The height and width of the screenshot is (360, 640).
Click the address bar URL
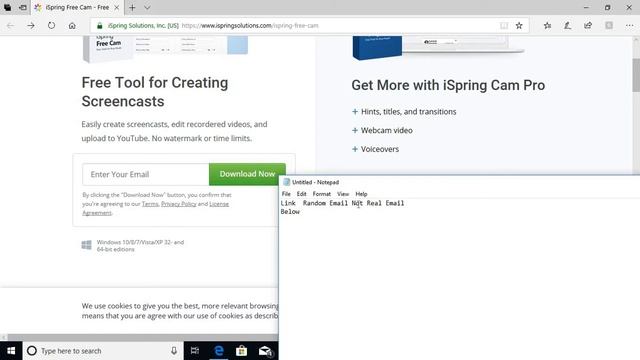click(250, 25)
